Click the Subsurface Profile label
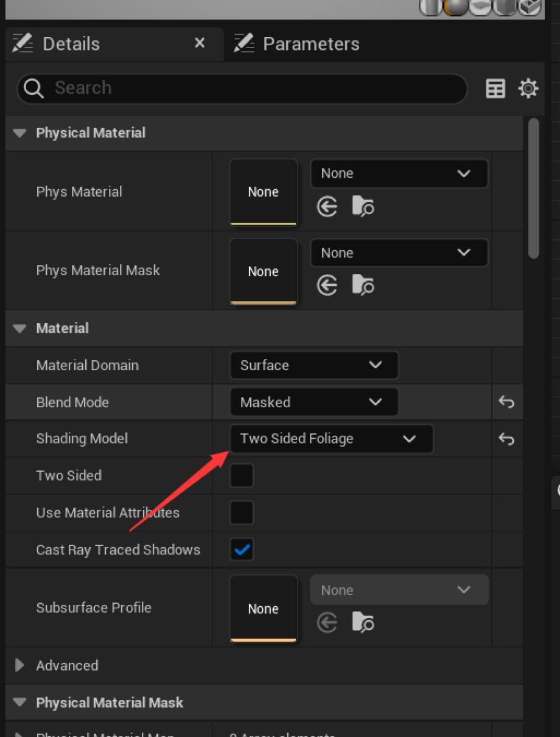The height and width of the screenshot is (737, 560). click(x=94, y=607)
